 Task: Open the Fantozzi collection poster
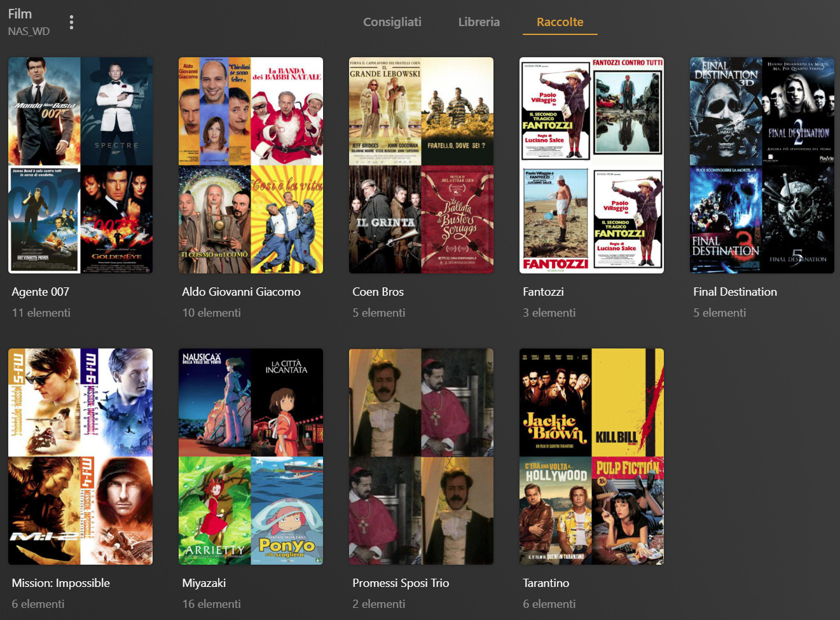point(591,165)
